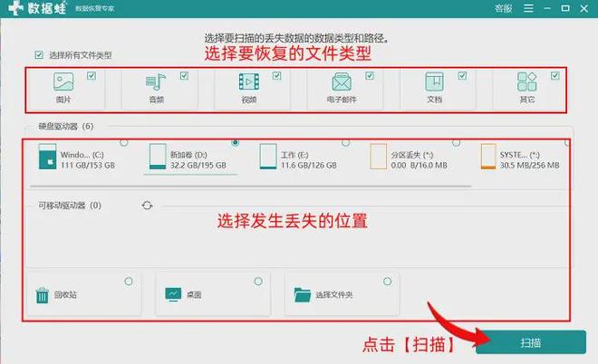Click the 文档 document type icon

pos(434,81)
